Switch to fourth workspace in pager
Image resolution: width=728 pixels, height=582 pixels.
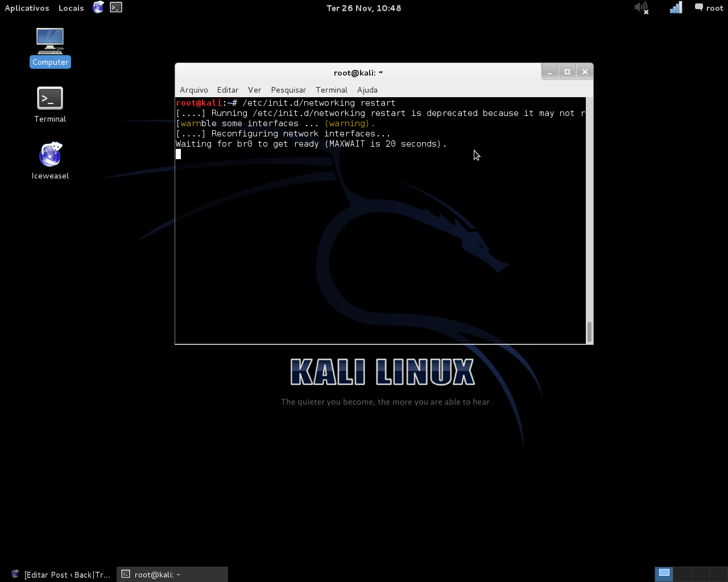click(718, 574)
